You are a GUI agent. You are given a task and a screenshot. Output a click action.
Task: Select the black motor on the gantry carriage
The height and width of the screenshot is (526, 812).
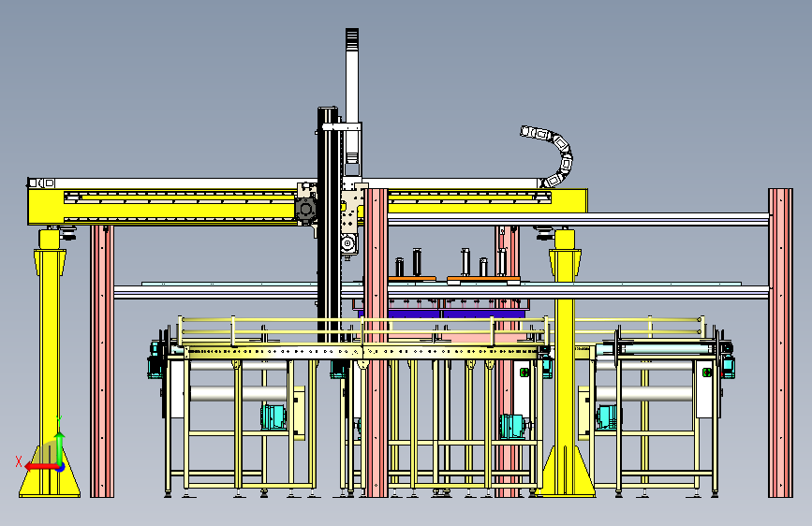pyautogui.click(x=305, y=210)
